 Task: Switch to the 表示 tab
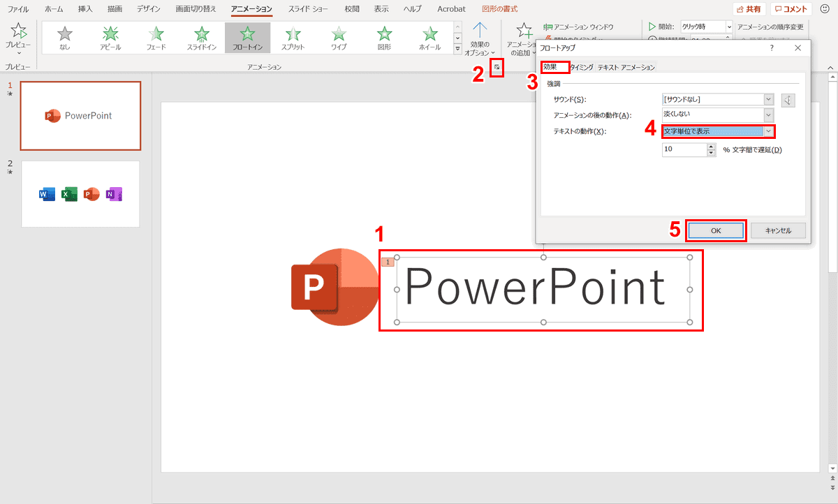tap(381, 10)
